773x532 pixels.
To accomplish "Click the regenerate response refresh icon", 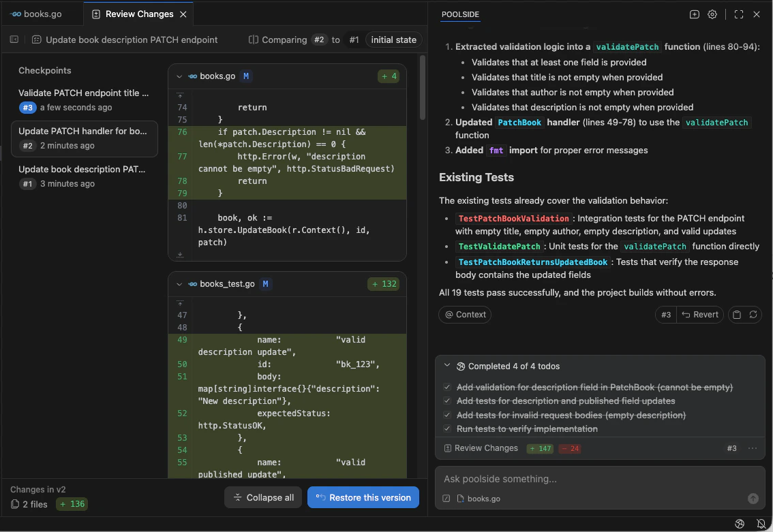I will (753, 315).
